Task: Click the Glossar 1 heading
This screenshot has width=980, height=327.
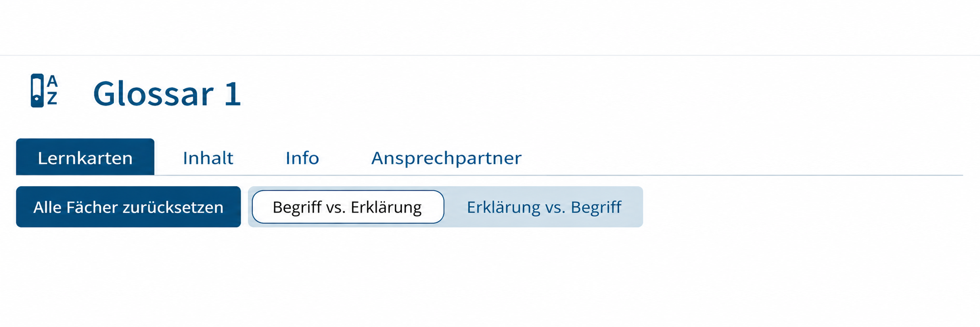Action: pos(167,94)
